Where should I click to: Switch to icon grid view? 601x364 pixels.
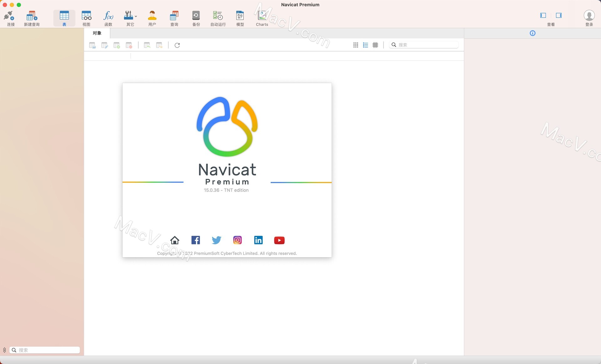(356, 45)
